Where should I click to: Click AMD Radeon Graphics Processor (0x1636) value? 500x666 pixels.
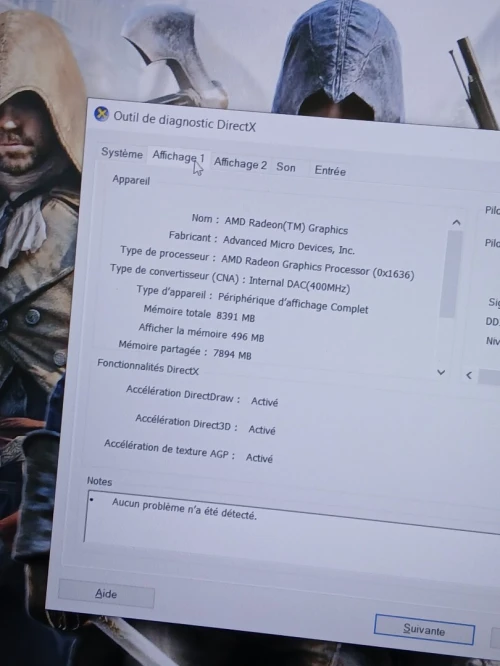317,267
